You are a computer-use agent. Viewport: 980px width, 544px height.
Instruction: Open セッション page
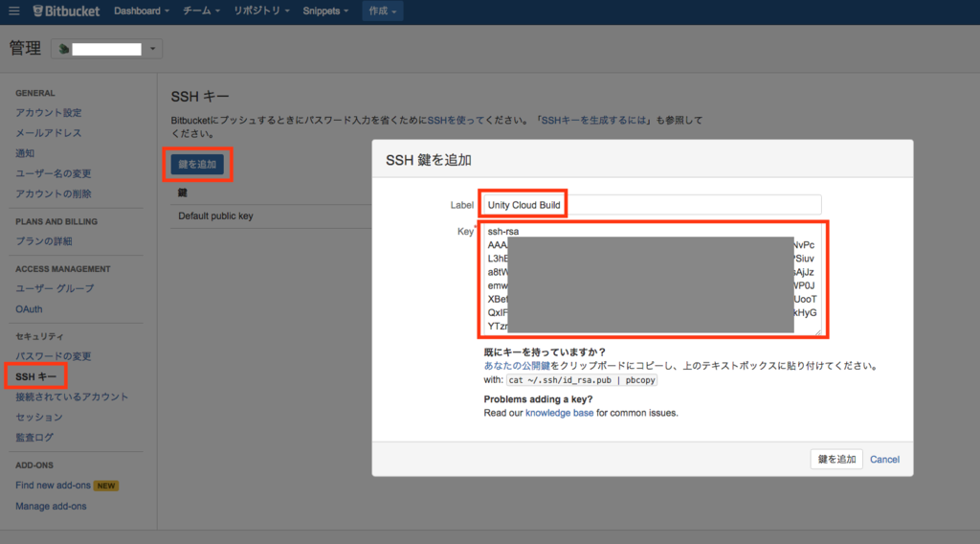tap(38, 417)
